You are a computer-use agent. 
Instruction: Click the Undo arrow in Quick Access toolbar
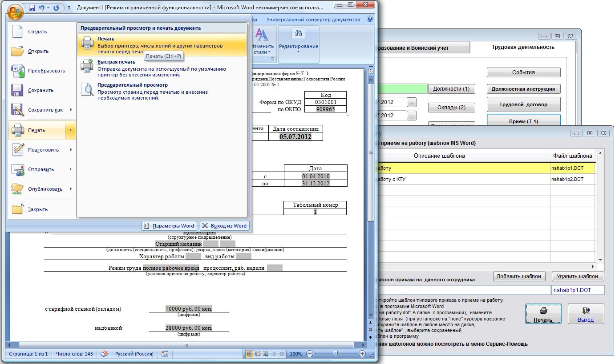pyautogui.click(x=43, y=8)
